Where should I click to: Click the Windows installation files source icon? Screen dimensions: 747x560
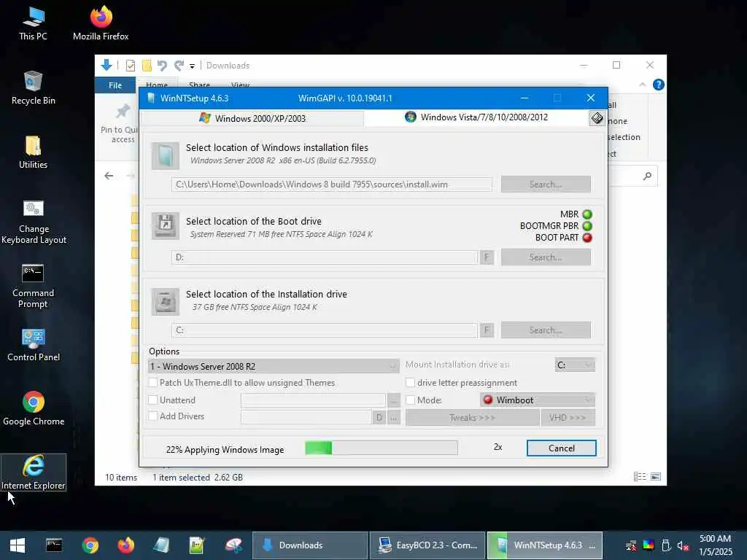click(166, 156)
